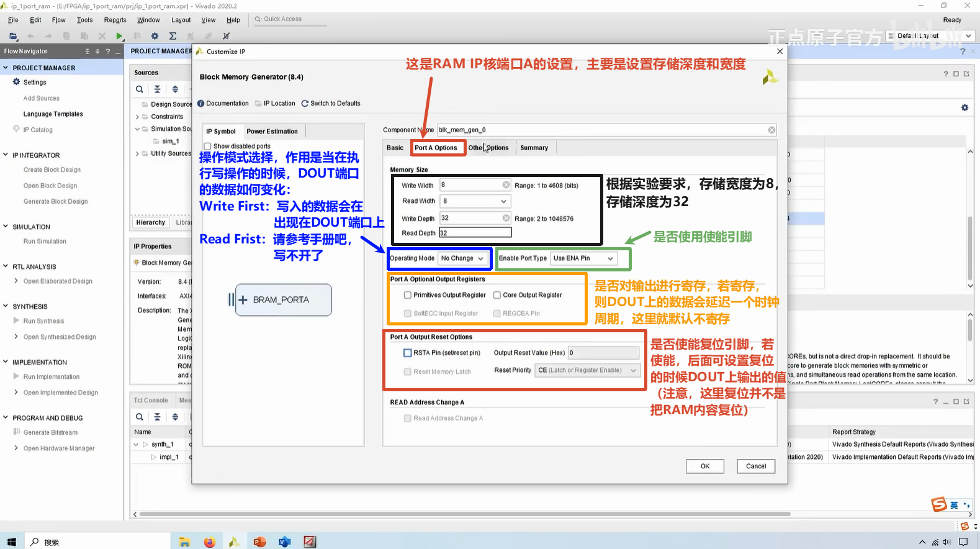The width and height of the screenshot is (980, 549).
Task: Toggle SoftECC Input Register checkbox
Action: click(x=408, y=314)
